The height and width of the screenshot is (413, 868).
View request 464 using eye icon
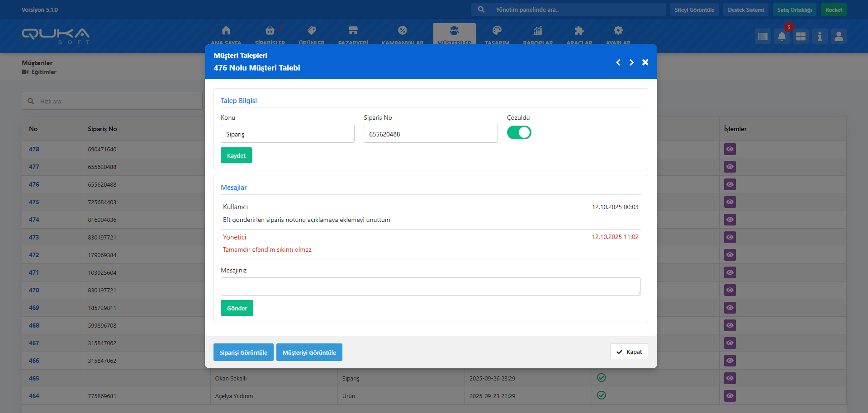(x=730, y=396)
